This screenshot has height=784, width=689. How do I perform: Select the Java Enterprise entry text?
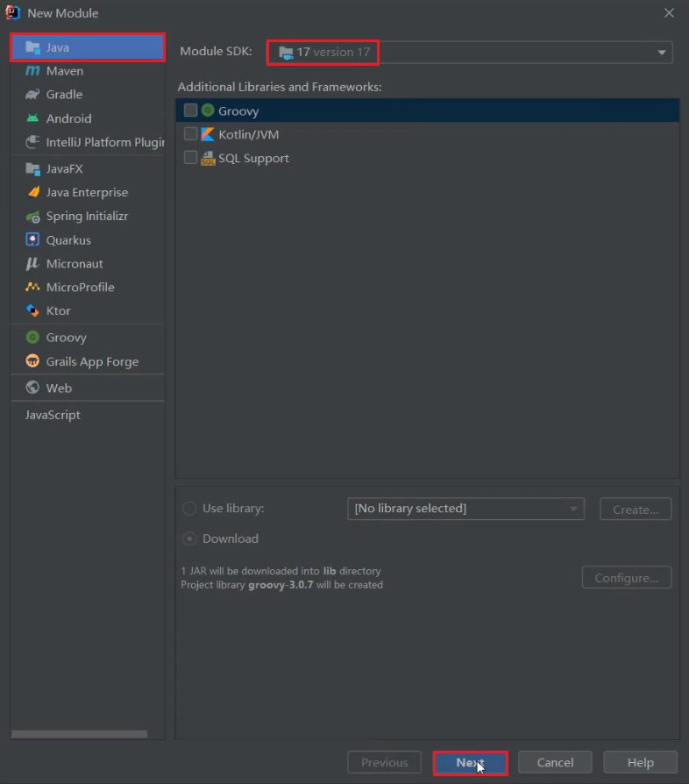tap(87, 193)
